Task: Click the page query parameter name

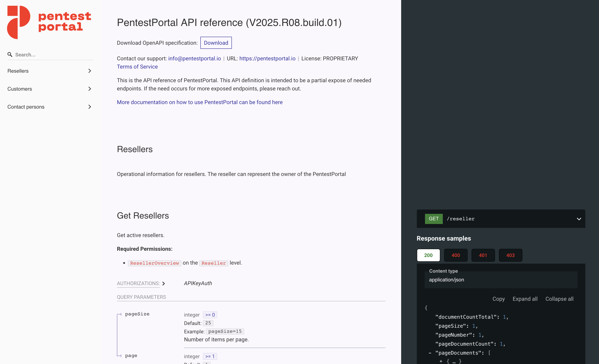Action: point(131,356)
